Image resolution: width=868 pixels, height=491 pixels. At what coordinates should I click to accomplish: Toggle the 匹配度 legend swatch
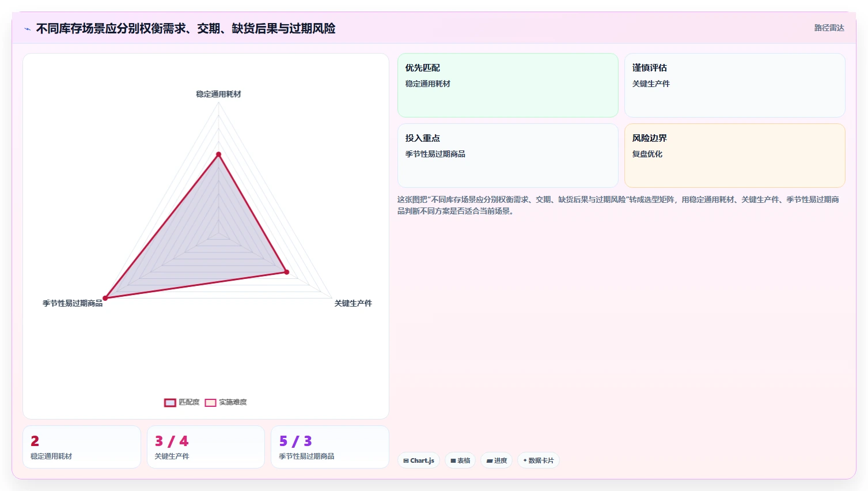click(170, 403)
